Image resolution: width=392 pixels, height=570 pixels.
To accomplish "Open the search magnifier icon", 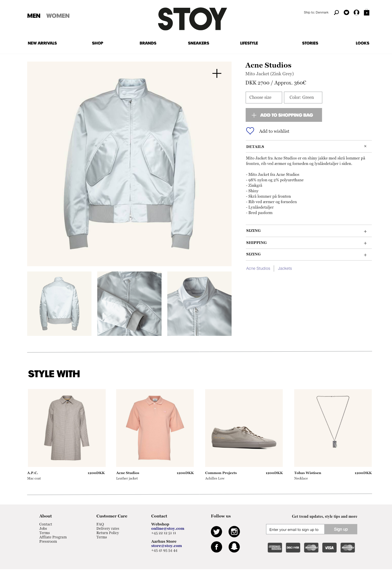I will click(x=336, y=12).
